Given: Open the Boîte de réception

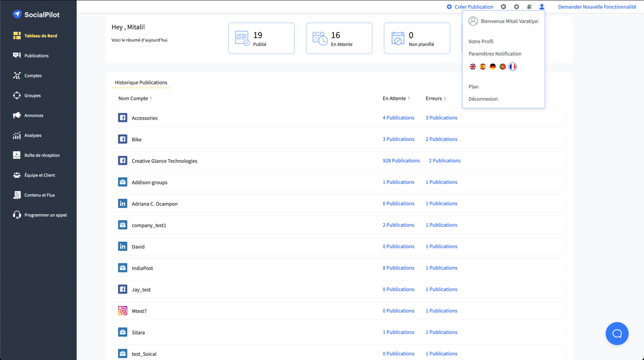Looking at the screenshot, I should 41,155.
